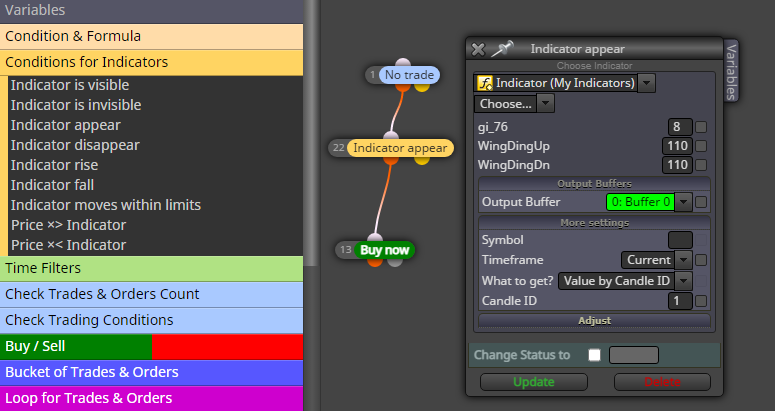
Task: Expand Loop for Trades & Orders
Action: 151,398
